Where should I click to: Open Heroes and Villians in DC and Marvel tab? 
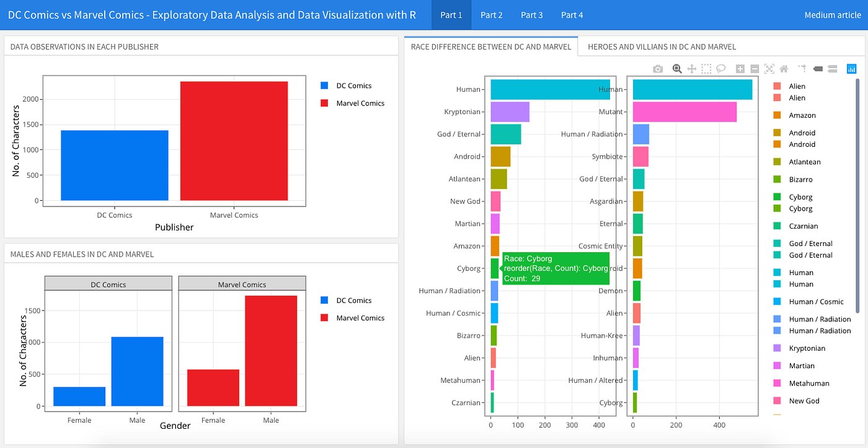tap(662, 46)
